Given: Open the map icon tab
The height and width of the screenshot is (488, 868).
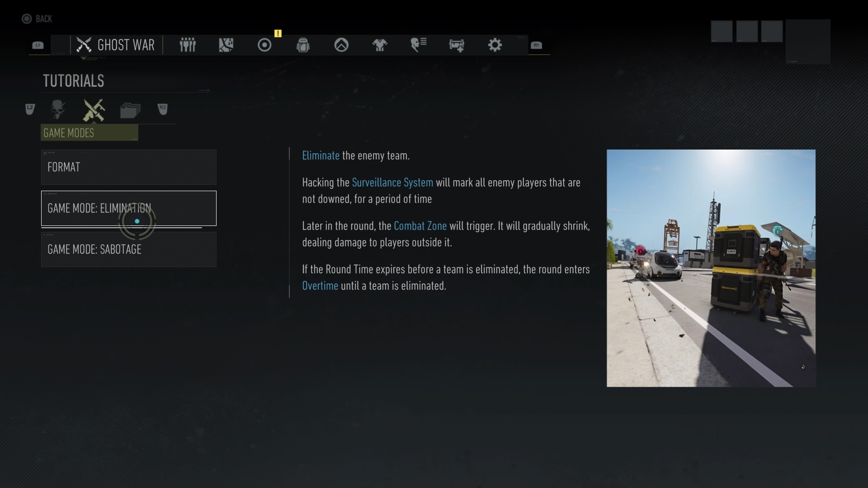Looking at the screenshot, I should tap(226, 45).
